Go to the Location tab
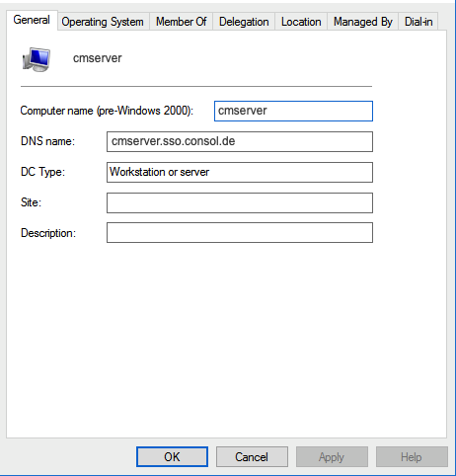 pos(301,22)
